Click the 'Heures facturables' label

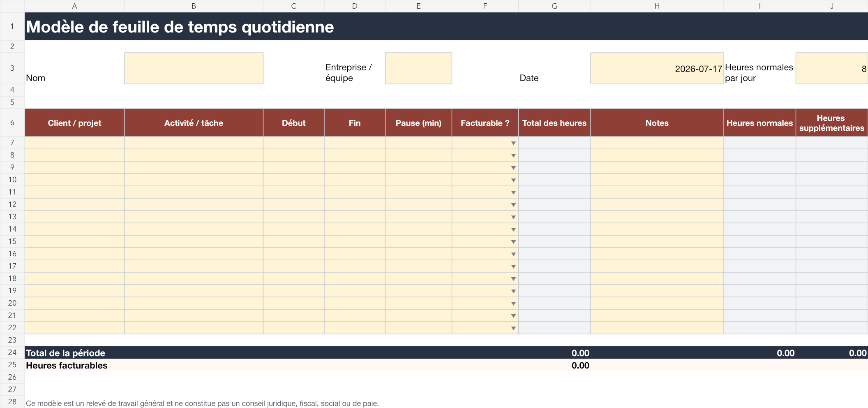[x=67, y=365]
